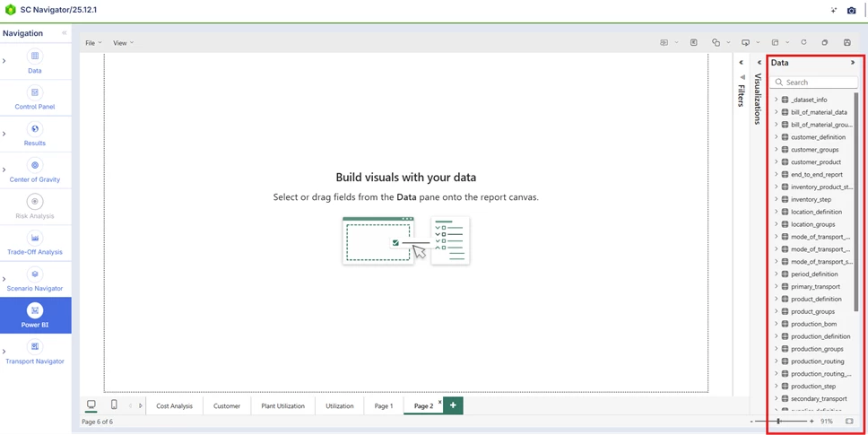The height and width of the screenshot is (435, 868).
Task: Select the product_definition table
Action: tap(817, 299)
